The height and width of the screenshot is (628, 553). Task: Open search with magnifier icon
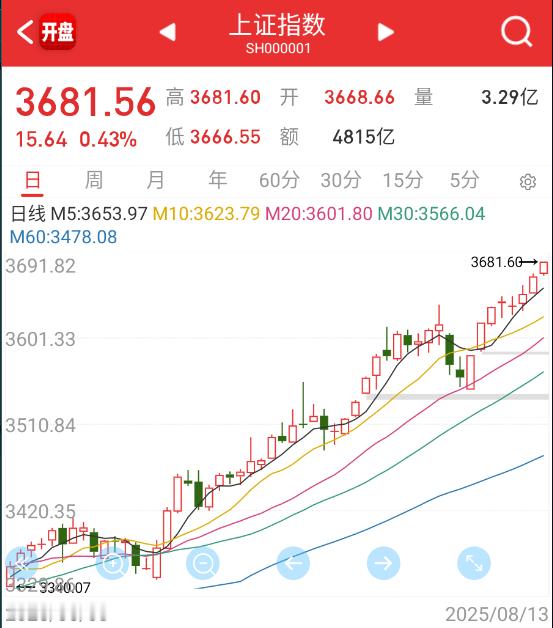[516, 31]
